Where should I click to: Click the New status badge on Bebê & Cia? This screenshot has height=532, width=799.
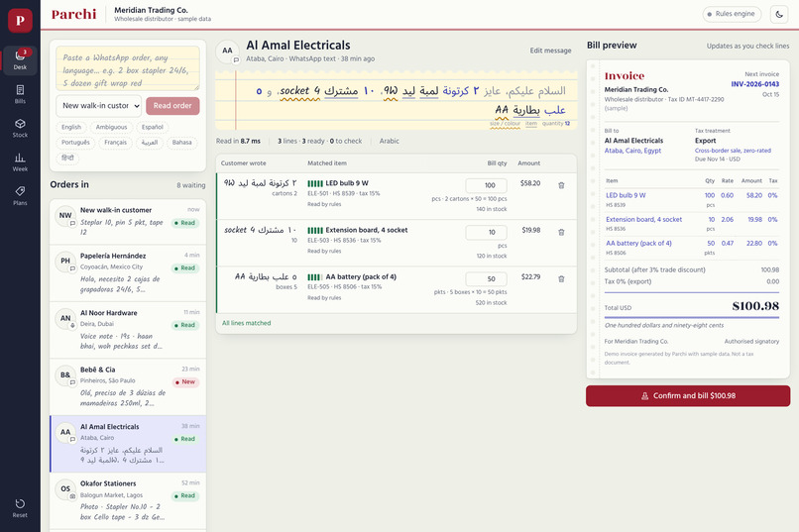point(185,381)
